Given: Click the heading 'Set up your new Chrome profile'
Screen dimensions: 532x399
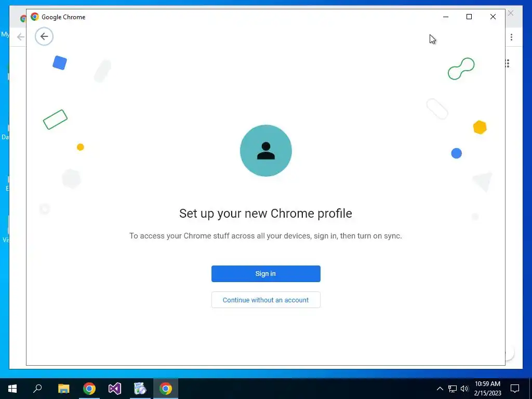Looking at the screenshot, I should point(265,214).
